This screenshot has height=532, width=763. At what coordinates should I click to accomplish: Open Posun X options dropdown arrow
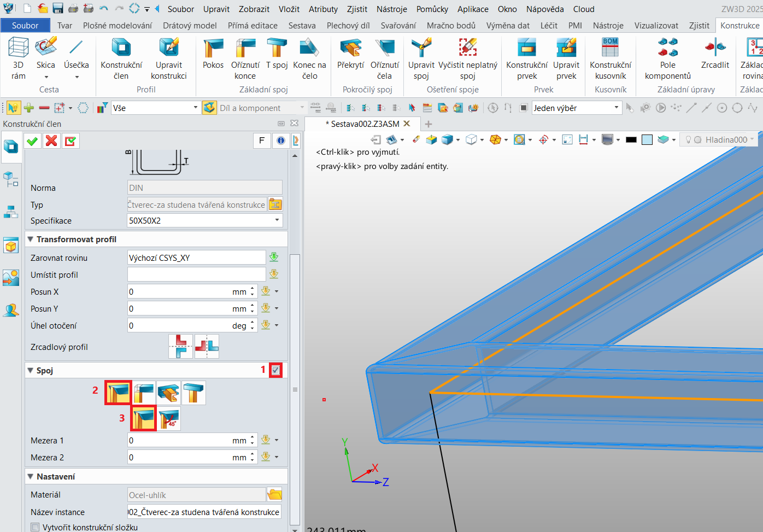pyautogui.click(x=277, y=291)
